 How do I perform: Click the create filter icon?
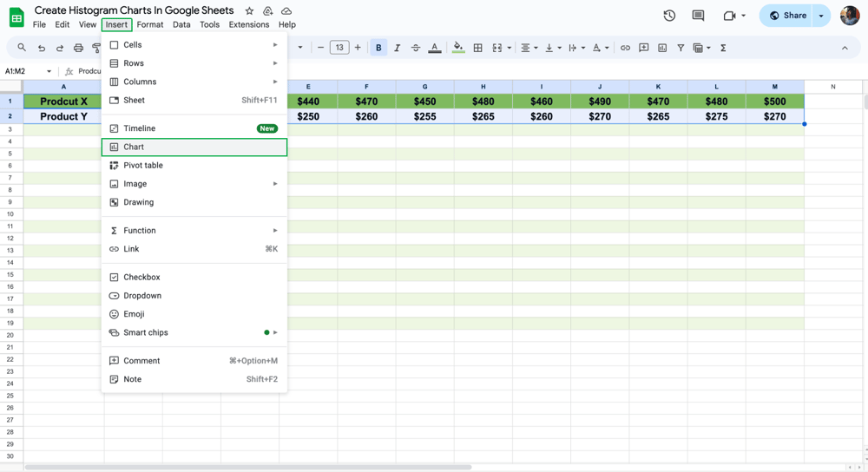681,48
